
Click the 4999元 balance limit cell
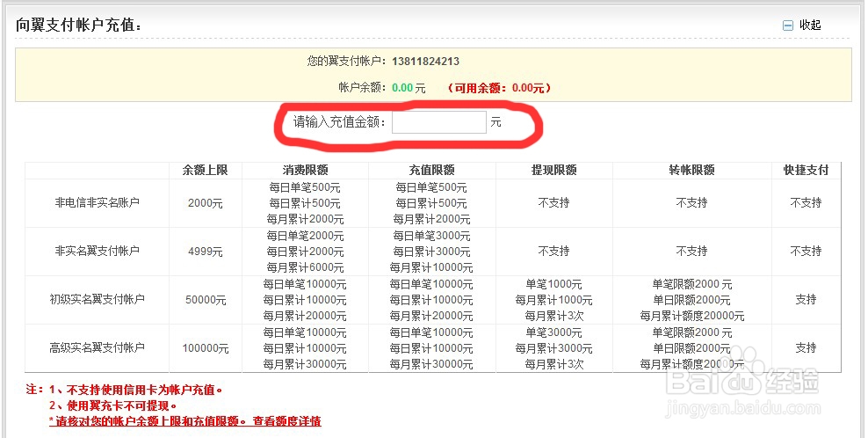tap(206, 252)
